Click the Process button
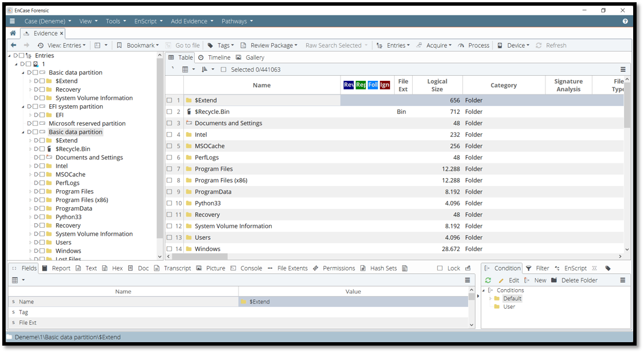 pos(474,46)
